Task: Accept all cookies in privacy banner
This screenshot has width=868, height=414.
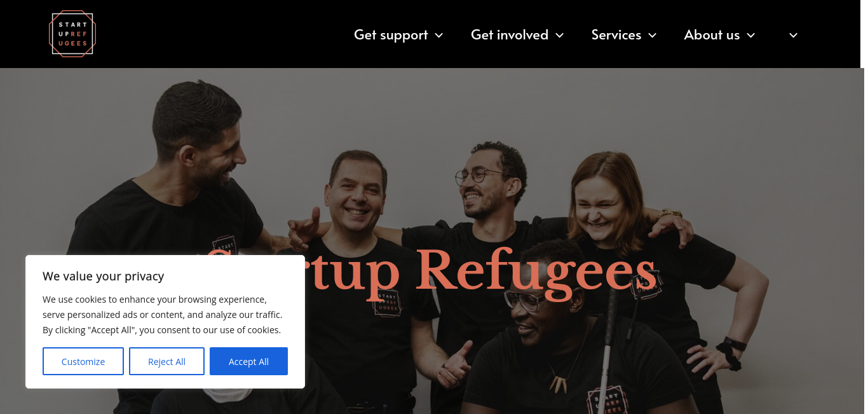Action: pos(248,361)
